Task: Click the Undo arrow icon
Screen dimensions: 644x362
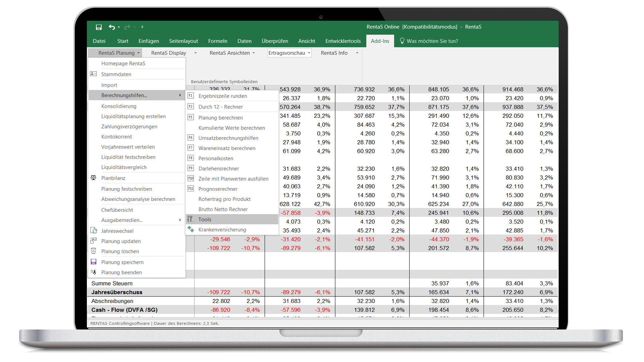Action: (x=112, y=27)
